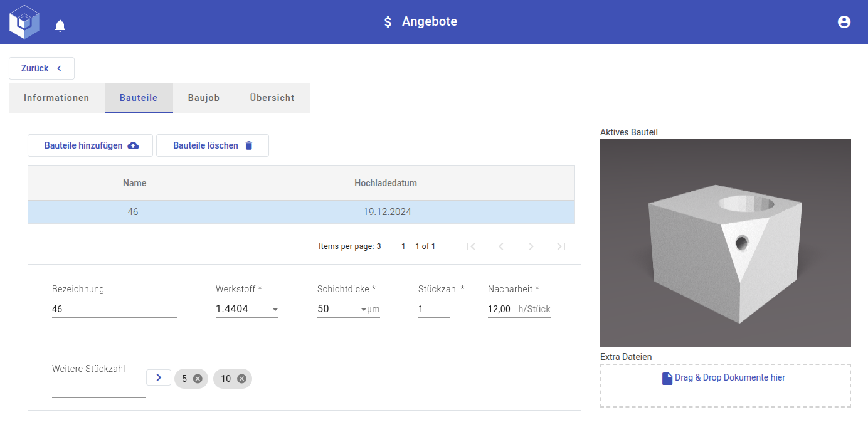Click the Bauteile hinzufügen button
The width and height of the screenshot is (868, 427).
point(90,145)
